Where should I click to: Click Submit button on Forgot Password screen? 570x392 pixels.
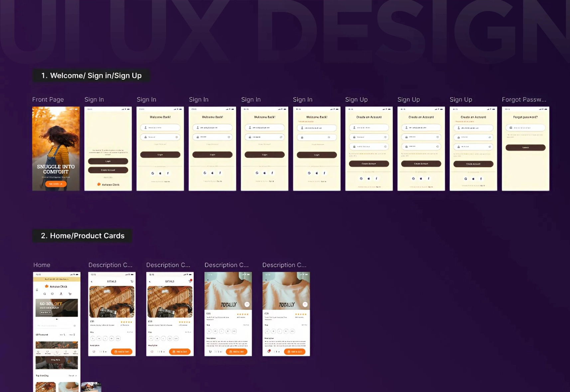[x=525, y=147]
